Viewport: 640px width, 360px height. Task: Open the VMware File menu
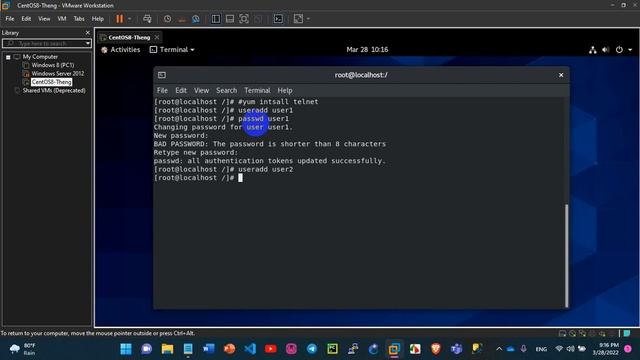(x=10, y=19)
